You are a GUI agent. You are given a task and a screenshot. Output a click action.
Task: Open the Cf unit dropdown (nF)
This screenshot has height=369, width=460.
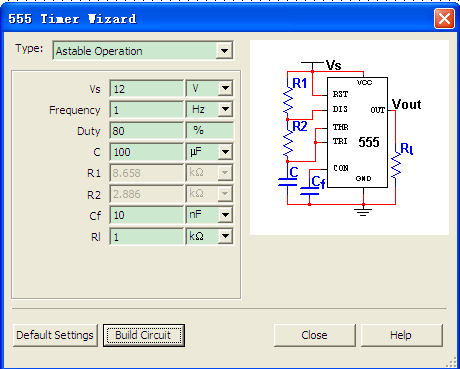click(x=225, y=215)
